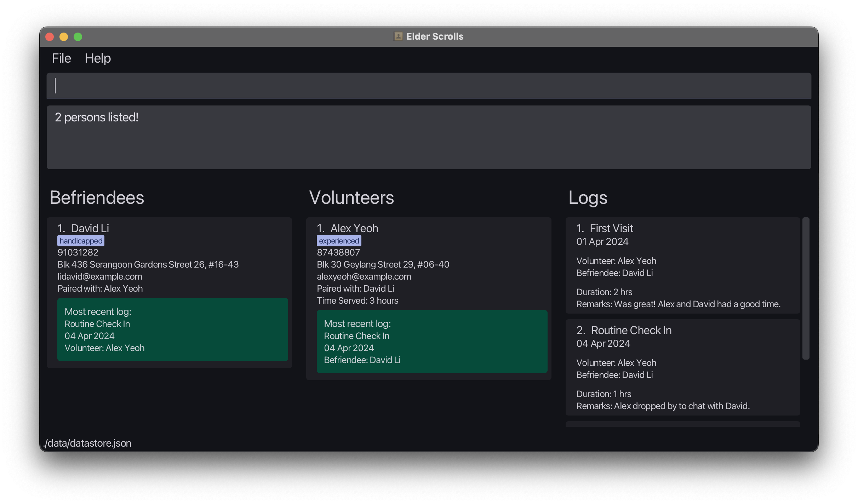Select the Routine Check In log title
Screen dimensions: 858x504
click(x=631, y=330)
